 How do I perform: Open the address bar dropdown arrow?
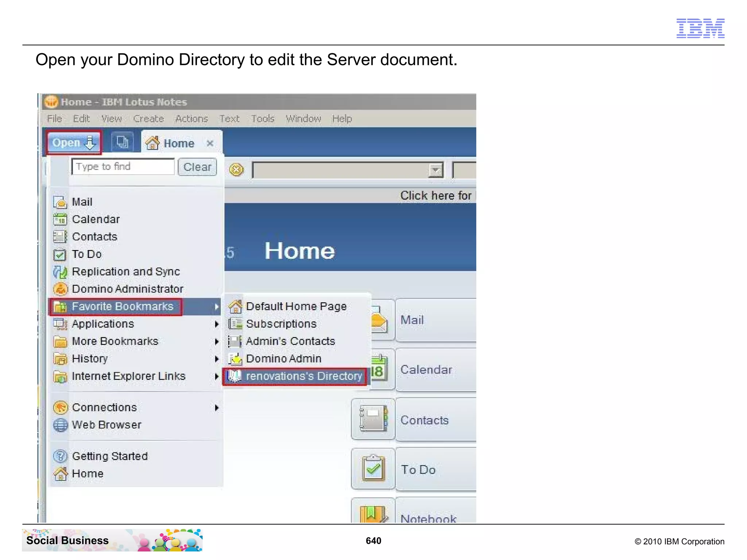pyautogui.click(x=436, y=170)
